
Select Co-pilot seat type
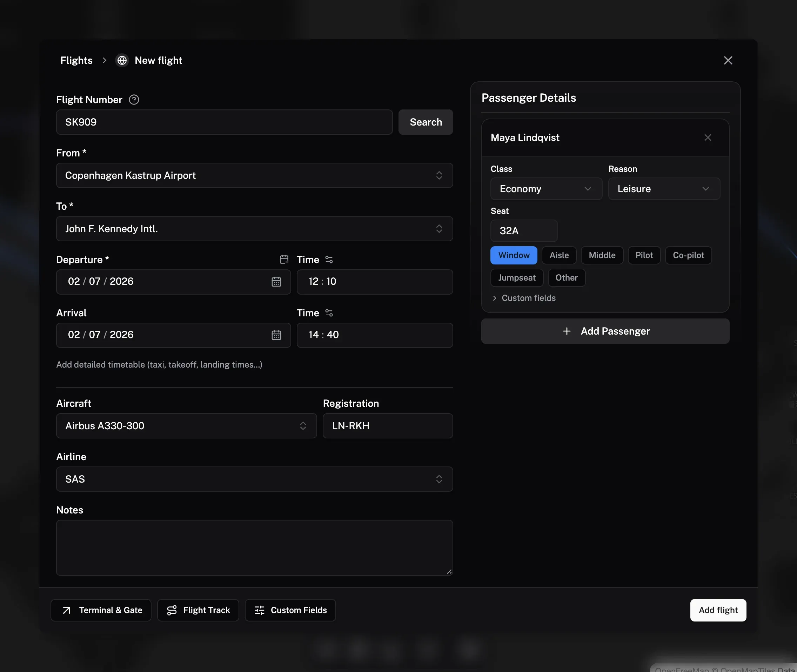(688, 255)
